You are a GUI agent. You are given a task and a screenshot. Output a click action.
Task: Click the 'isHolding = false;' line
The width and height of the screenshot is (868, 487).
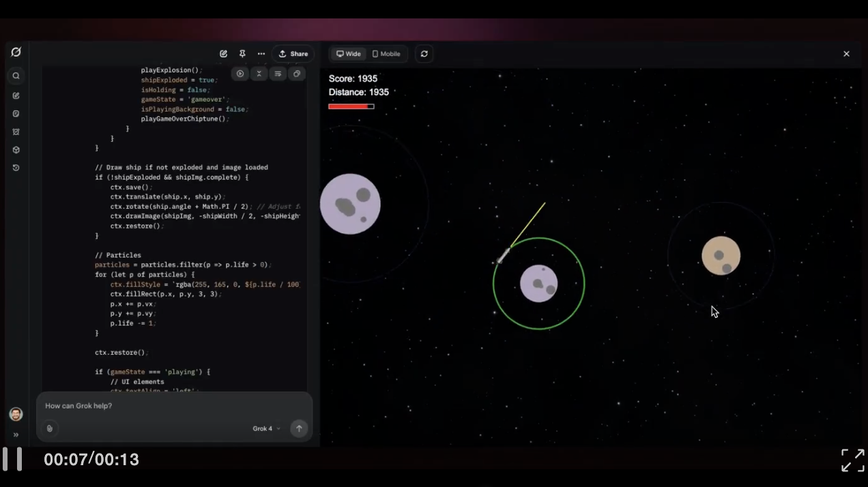pyautogui.click(x=175, y=89)
